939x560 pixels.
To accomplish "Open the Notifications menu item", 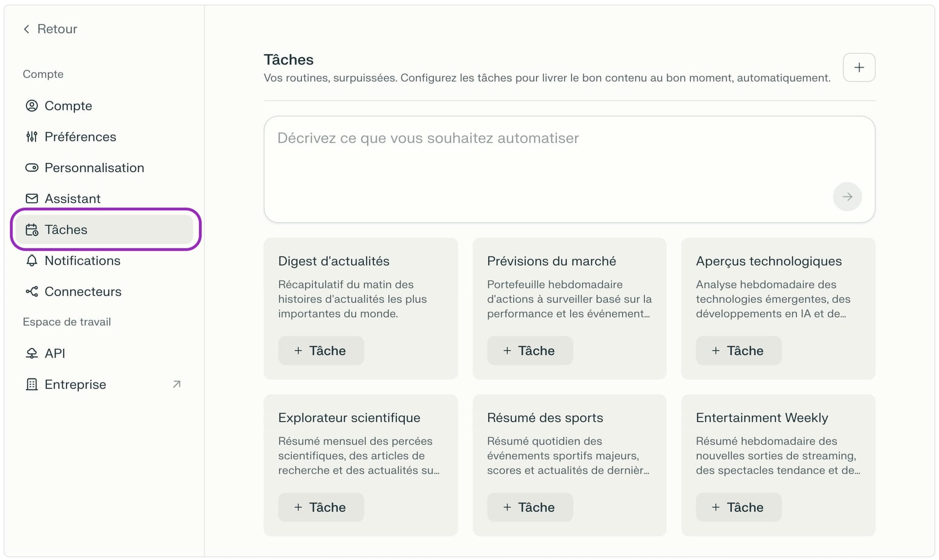I will [x=82, y=261].
